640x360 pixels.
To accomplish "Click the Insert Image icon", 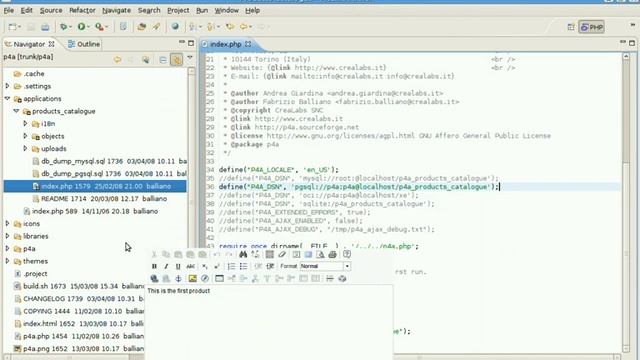I will (x=193, y=278).
